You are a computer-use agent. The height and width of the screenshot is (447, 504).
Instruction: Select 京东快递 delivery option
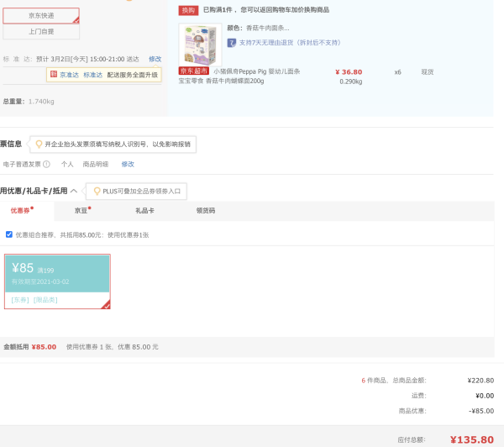[x=41, y=16]
